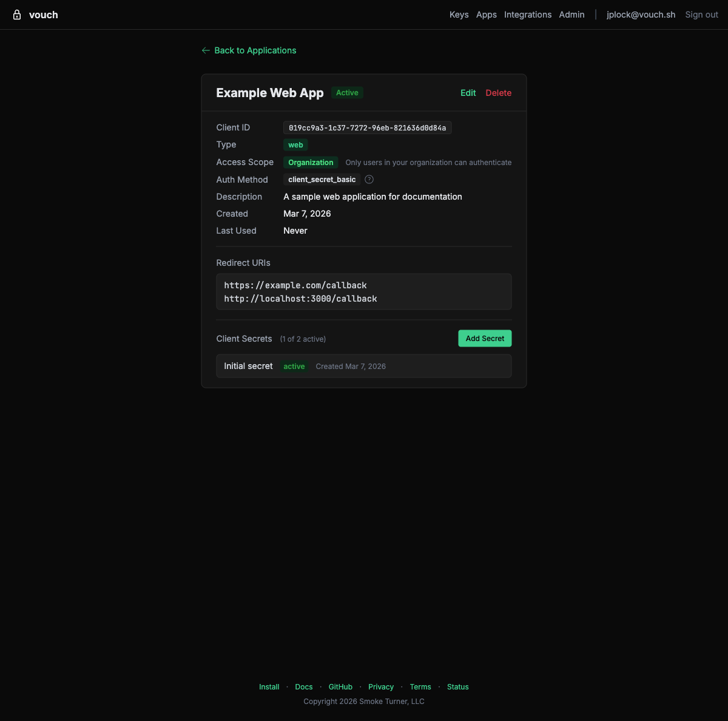Screen dimensions: 728x721
Task: Click the back arrow beside Back to Applications
Action: coord(206,50)
